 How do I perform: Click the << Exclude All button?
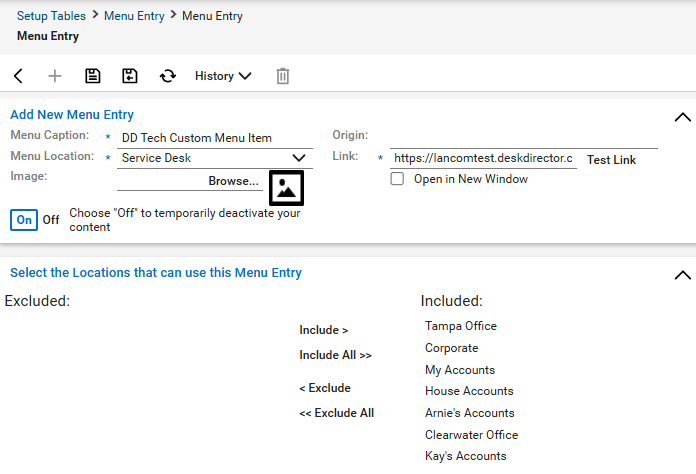336,413
